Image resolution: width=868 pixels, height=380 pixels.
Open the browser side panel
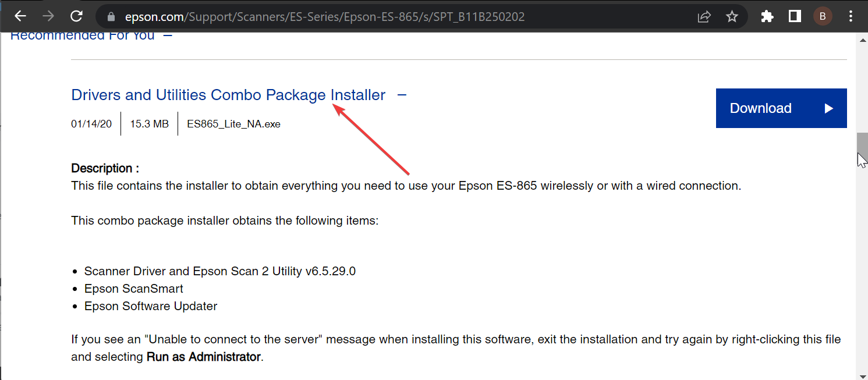click(795, 17)
